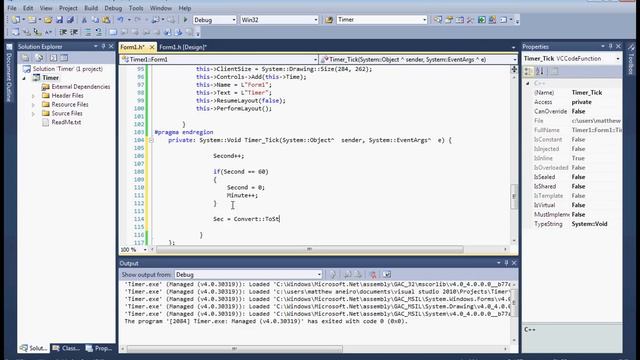Toggle word wrap in the Output panel
The width and height of the screenshot is (640, 360).
click(387, 275)
